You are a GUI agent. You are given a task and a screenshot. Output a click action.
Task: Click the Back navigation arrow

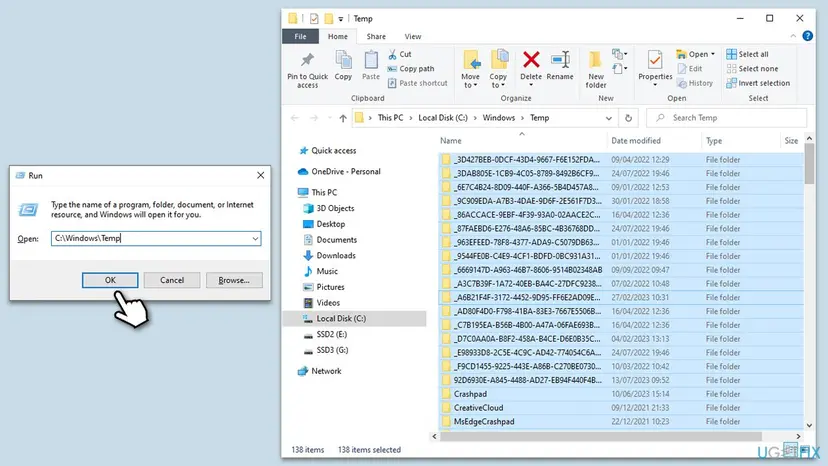pos(295,118)
